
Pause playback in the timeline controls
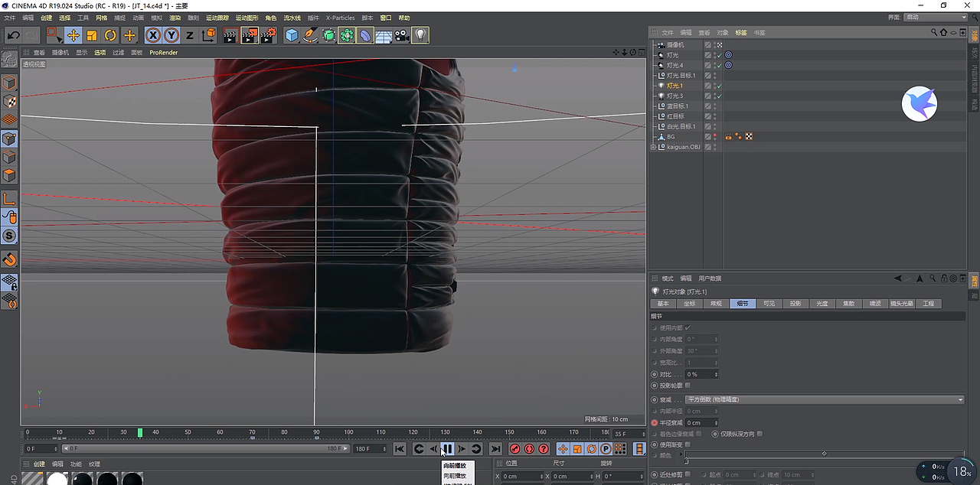447,449
